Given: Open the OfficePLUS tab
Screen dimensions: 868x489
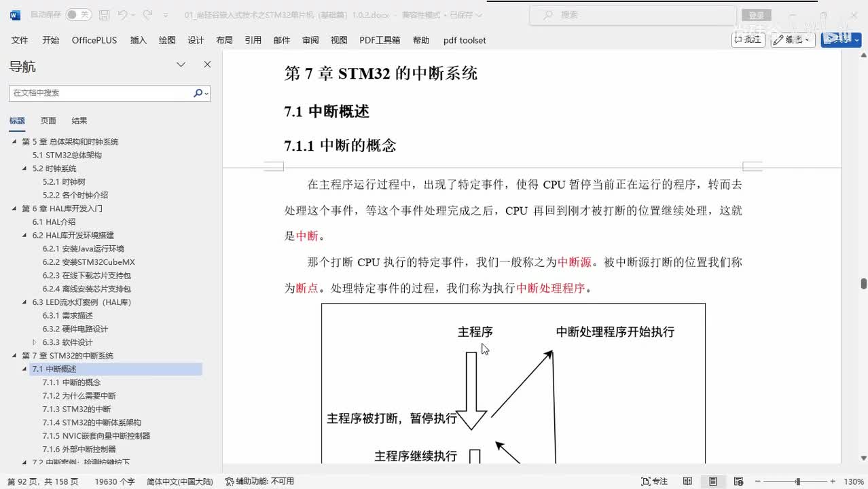Looking at the screenshot, I should coord(94,40).
